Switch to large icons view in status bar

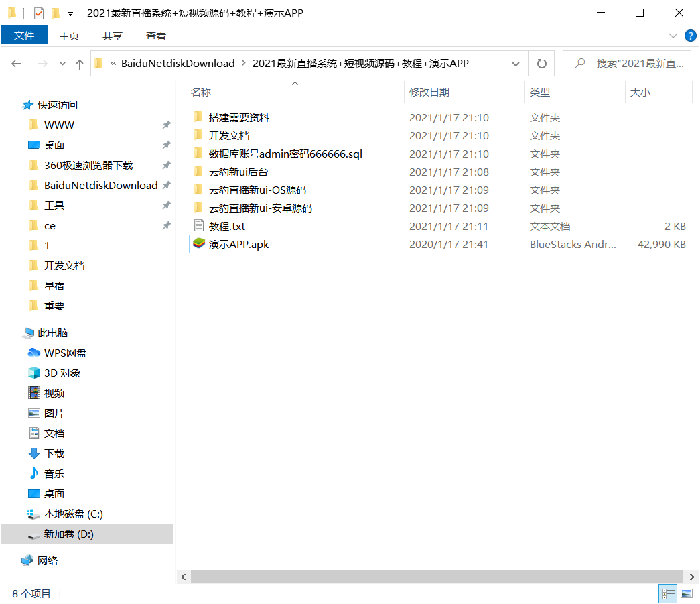tap(687, 594)
